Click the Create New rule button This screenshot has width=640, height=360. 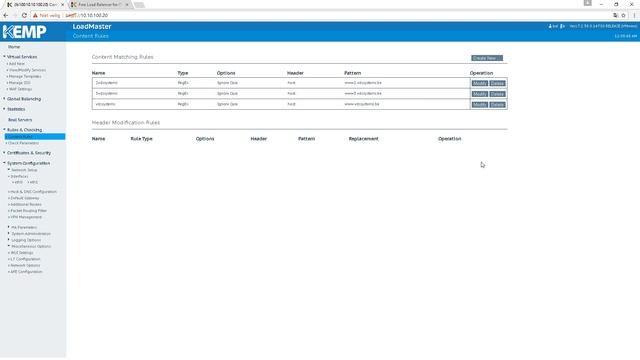(x=487, y=58)
